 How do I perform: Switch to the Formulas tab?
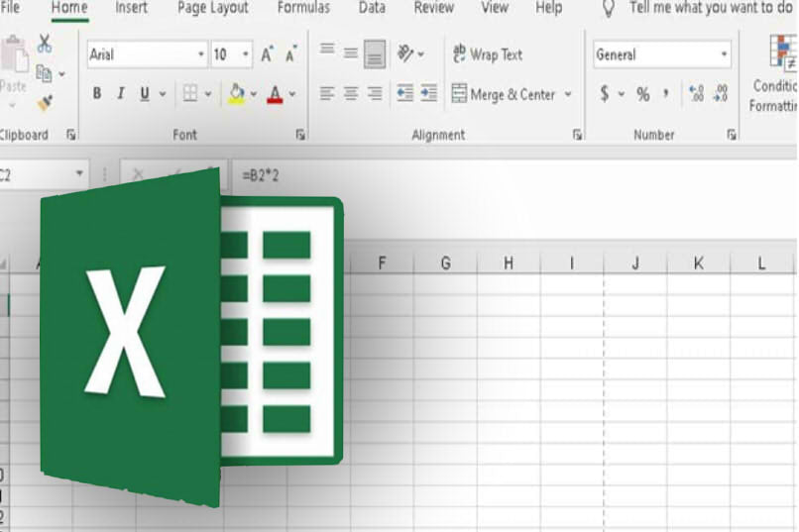click(303, 8)
